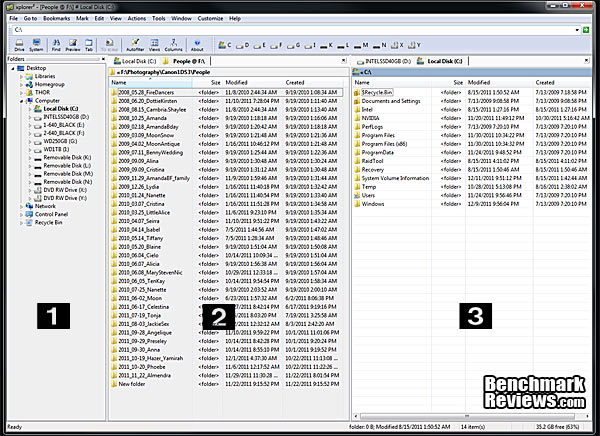
Task: Jump to drive I in drive bar
Action: coord(310,45)
